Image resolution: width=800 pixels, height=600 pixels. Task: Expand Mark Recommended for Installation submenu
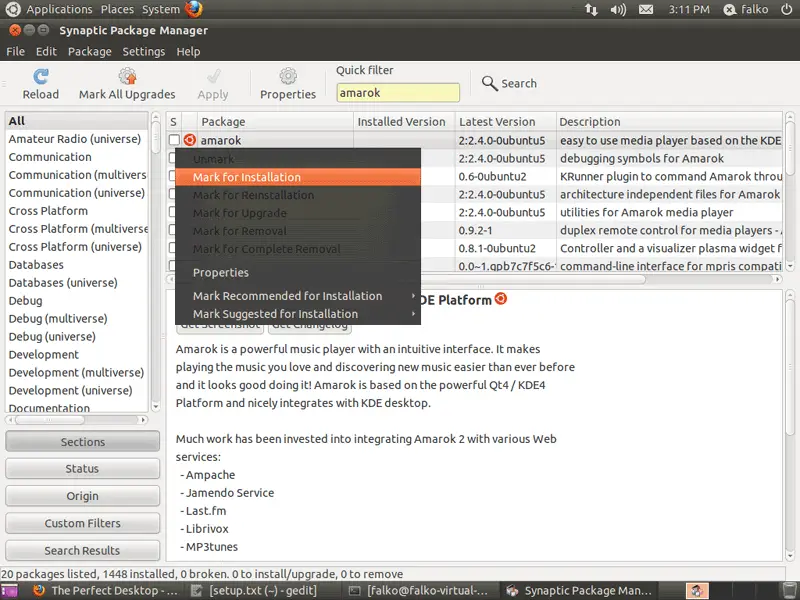tap(298, 296)
